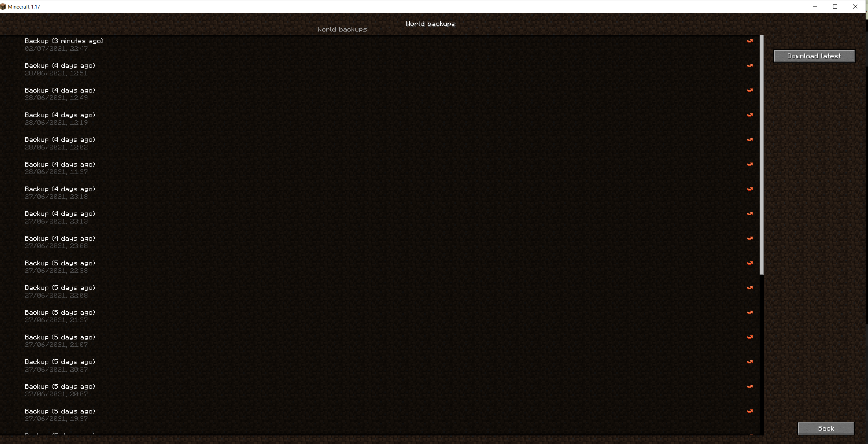Click restore icon for 3 minutes ago backup
Viewport: 868px width, 444px height.
750,41
